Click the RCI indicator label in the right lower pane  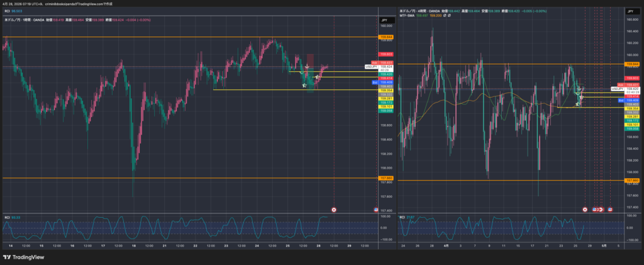[x=402, y=217]
